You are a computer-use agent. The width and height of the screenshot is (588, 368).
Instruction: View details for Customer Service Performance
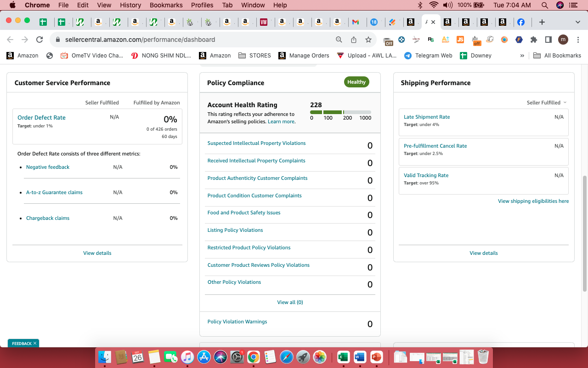tap(97, 253)
